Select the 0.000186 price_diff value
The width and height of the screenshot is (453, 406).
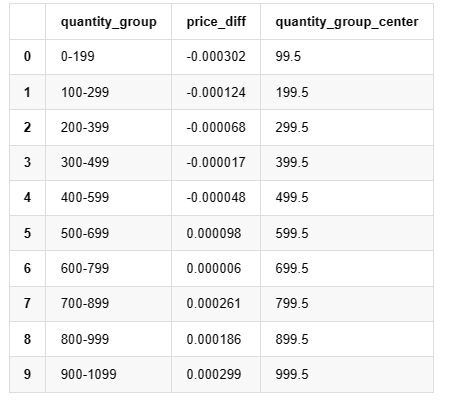(216, 339)
